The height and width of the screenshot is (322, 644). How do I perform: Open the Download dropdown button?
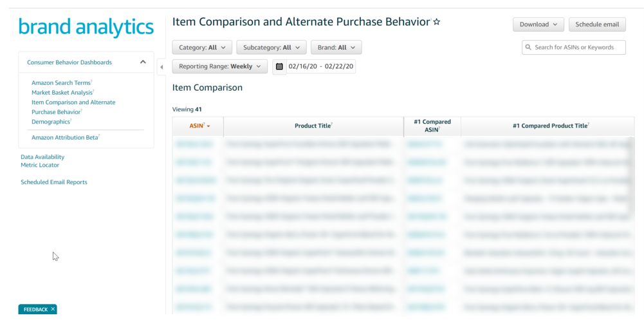click(x=538, y=24)
